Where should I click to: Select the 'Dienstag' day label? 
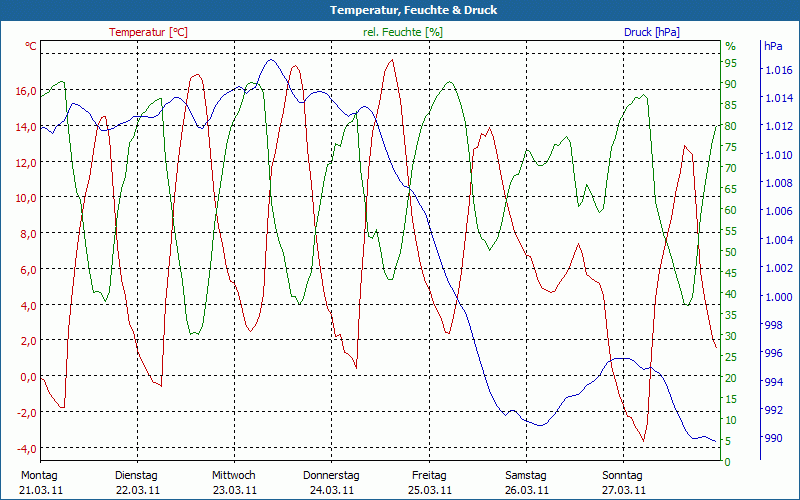click(136, 475)
